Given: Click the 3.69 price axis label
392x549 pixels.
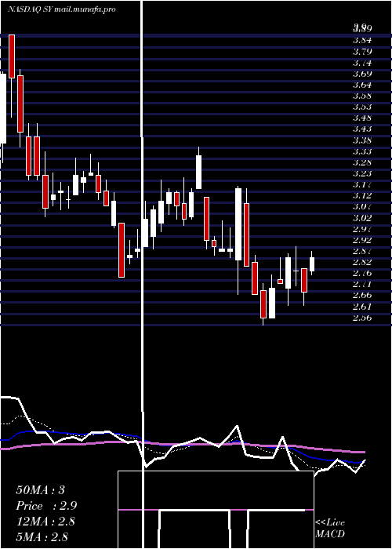Looking at the screenshot, I should coord(362,74).
